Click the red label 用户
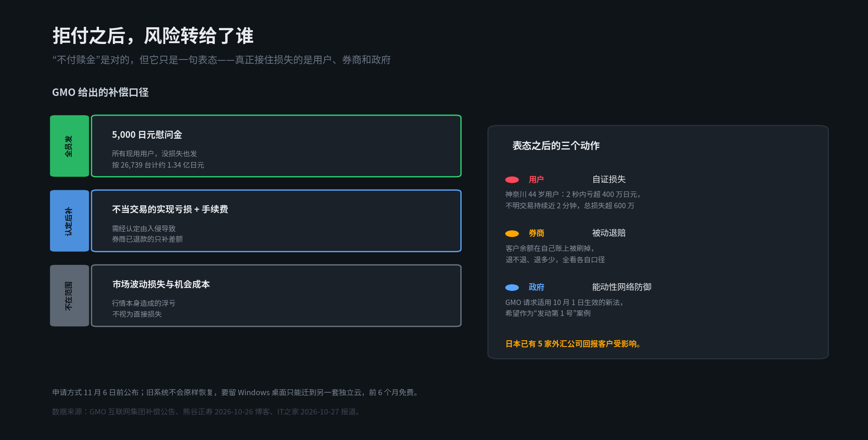The image size is (868, 440). click(x=536, y=180)
